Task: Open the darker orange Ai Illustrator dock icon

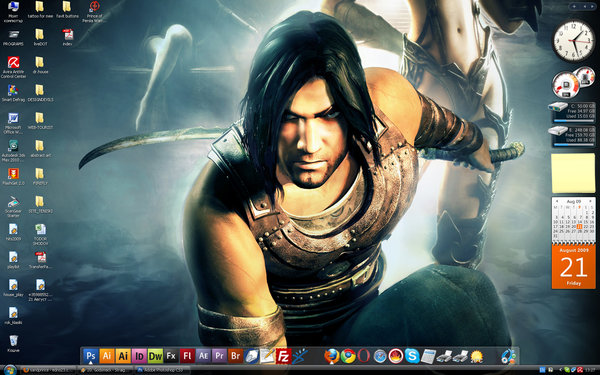Action: pos(107,356)
